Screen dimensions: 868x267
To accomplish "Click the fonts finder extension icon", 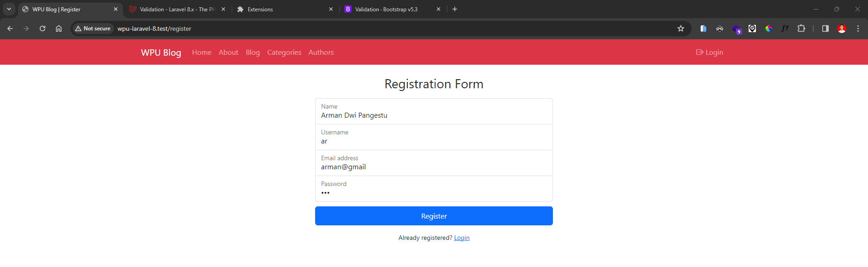I will tap(785, 29).
